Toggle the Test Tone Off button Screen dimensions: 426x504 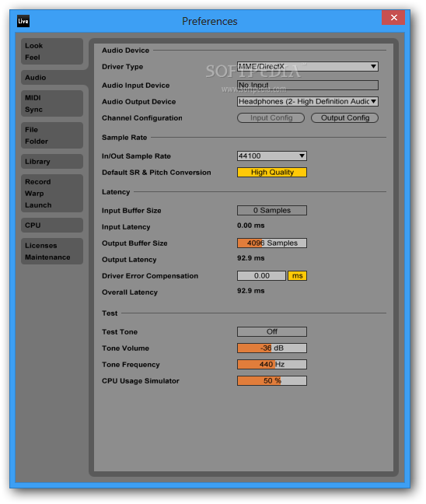pyautogui.click(x=272, y=331)
